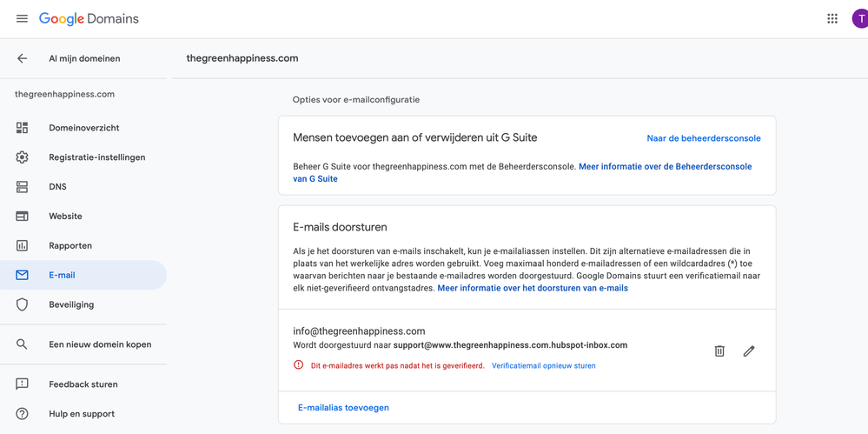Click the Google Domains logo
The width and height of the screenshot is (868, 434).
[89, 19]
